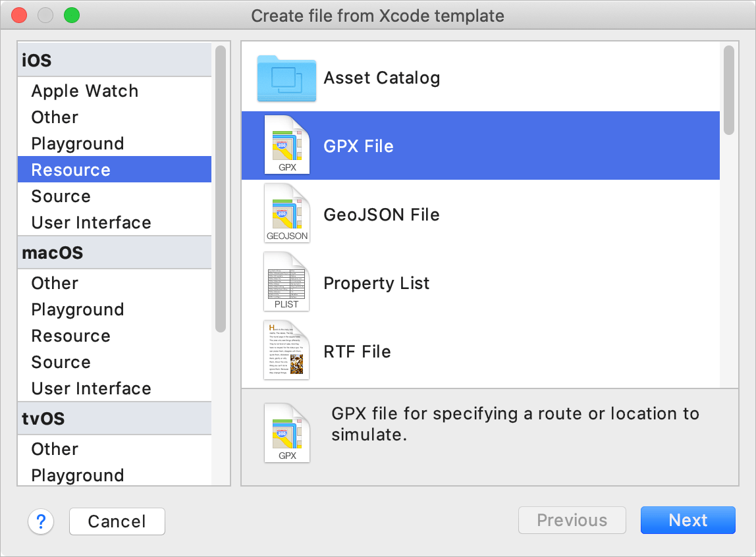The height and width of the screenshot is (557, 756).
Task: Click the disabled Previous button
Action: click(x=572, y=520)
